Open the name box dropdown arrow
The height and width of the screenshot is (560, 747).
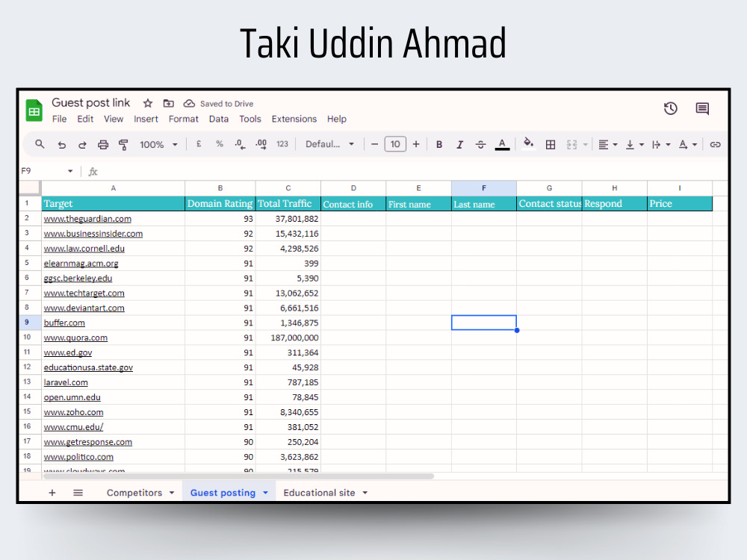[70, 171]
